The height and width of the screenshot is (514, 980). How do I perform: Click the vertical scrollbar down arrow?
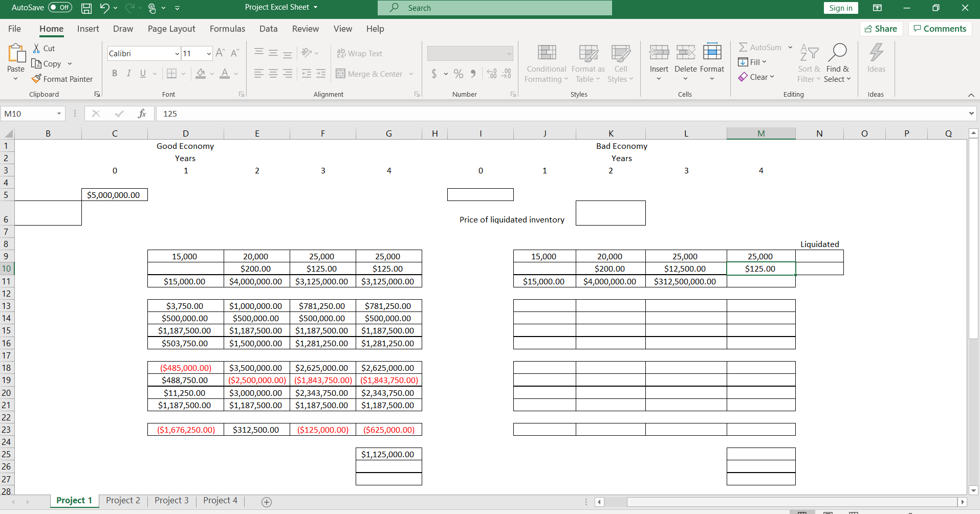coord(973,489)
